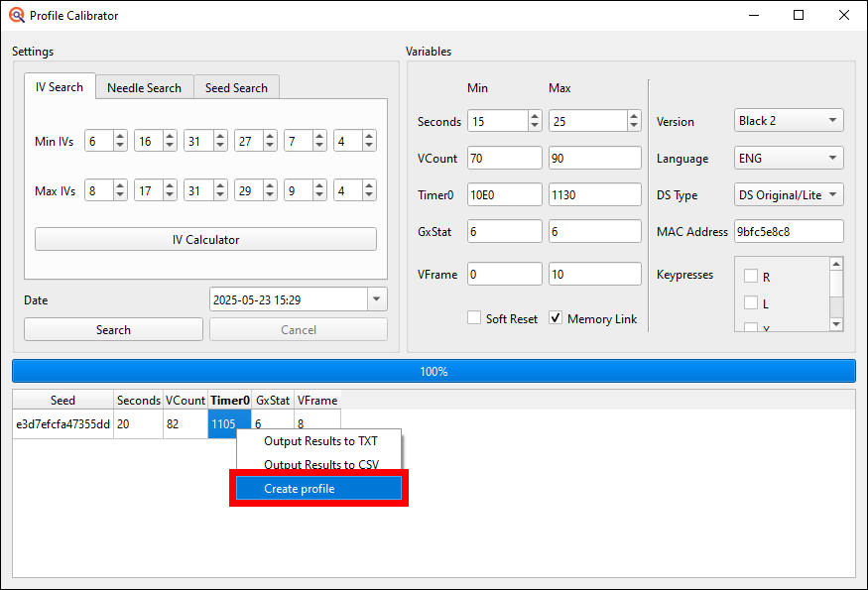This screenshot has height=590, width=868.
Task: Click the IV Calculator button
Action: click(x=205, y=239)
